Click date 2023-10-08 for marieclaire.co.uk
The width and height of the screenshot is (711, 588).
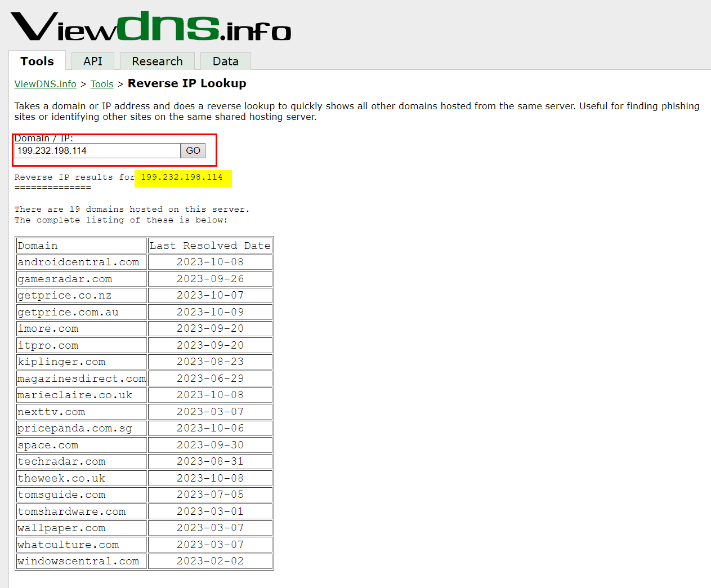(210, 395)
